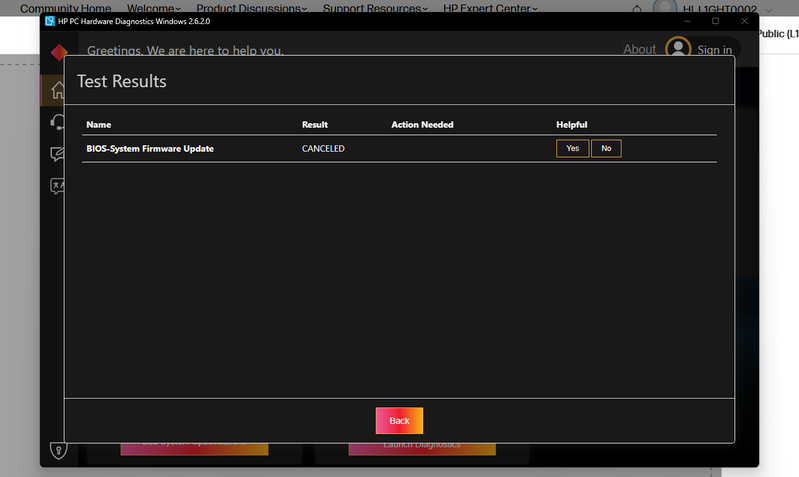Image resolution: width=799 pixels, height=477 pixels.
Task: Click the Back button
Action: (x=399, y=420)
